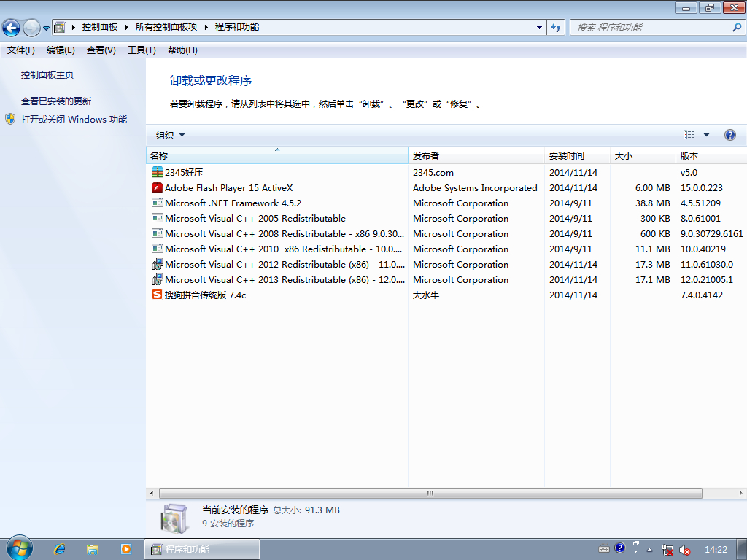Image resolution: width=747 pixels, height=560 pixels.
Task: Open the 查看(V) menu
Action: tap(101, 50)
